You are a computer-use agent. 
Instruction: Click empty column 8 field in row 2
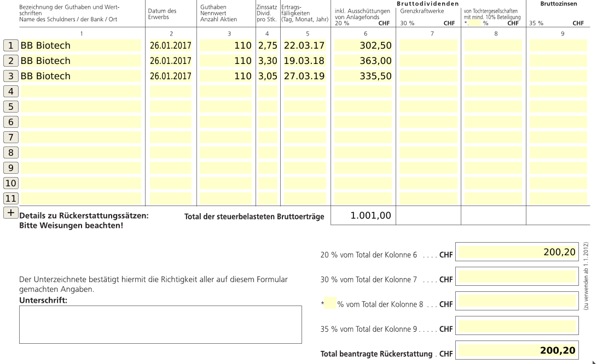(x=494, y=61)
